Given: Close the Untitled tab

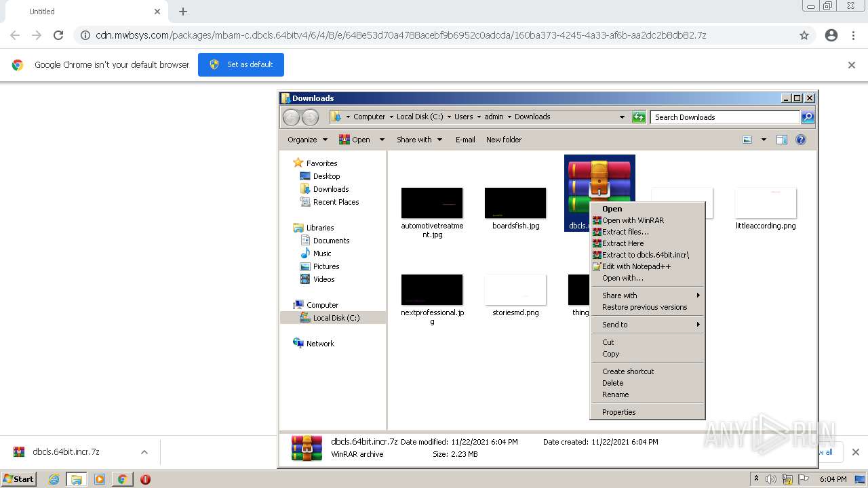Looking at the screenshot, I should click(x=157, y=12).
